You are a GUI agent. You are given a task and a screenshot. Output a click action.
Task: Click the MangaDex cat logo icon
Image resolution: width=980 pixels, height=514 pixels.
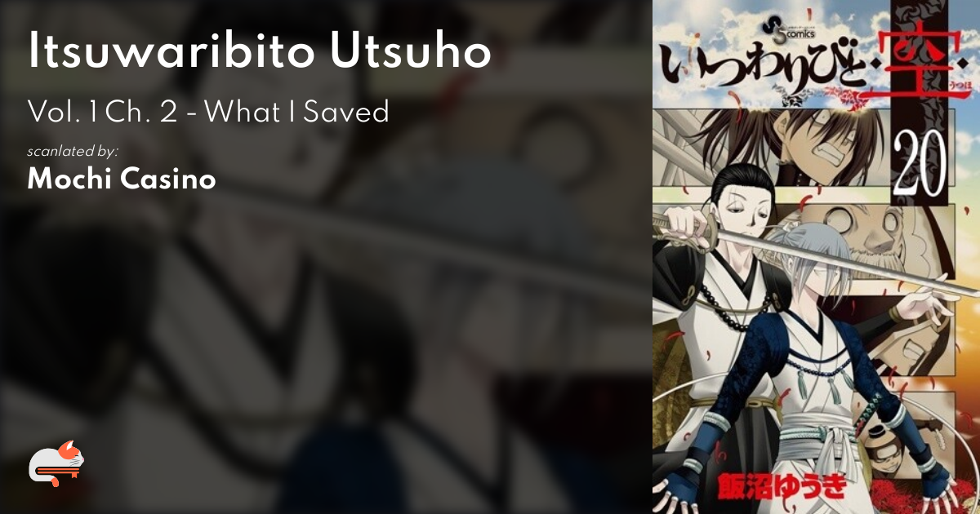click(56, 463)
